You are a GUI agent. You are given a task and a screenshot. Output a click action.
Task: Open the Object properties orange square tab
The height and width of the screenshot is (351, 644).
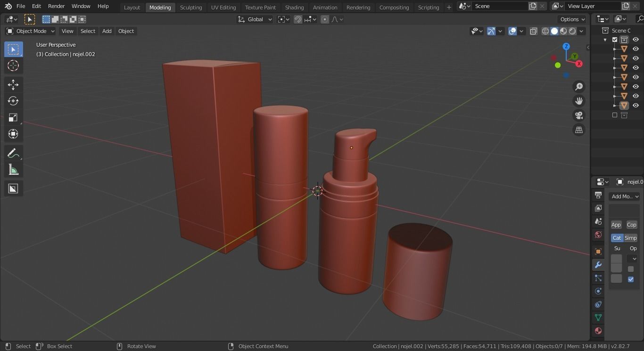(598, 252)
